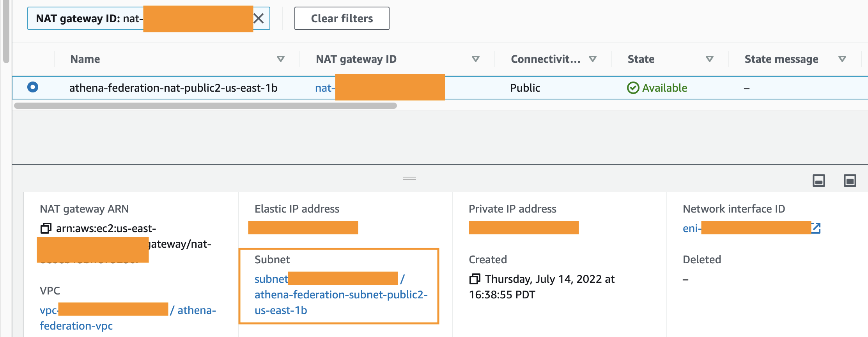Click the Clear filters button
This screenshot has width=868, height=337.
[342, 18]
